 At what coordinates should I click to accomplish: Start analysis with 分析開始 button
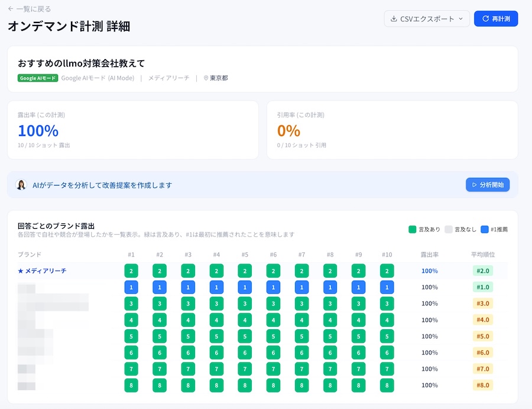[x=488, y=185]
